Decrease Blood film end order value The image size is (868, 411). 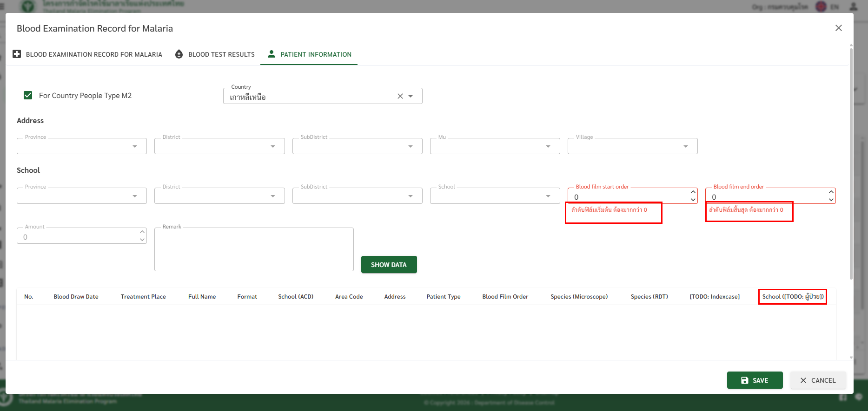coord(831,200)
